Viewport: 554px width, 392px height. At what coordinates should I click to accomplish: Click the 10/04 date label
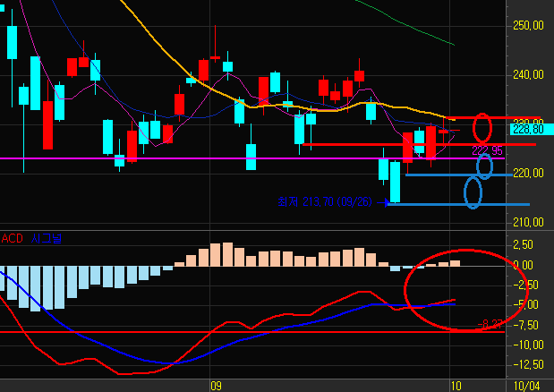click(x=525, y=385)
